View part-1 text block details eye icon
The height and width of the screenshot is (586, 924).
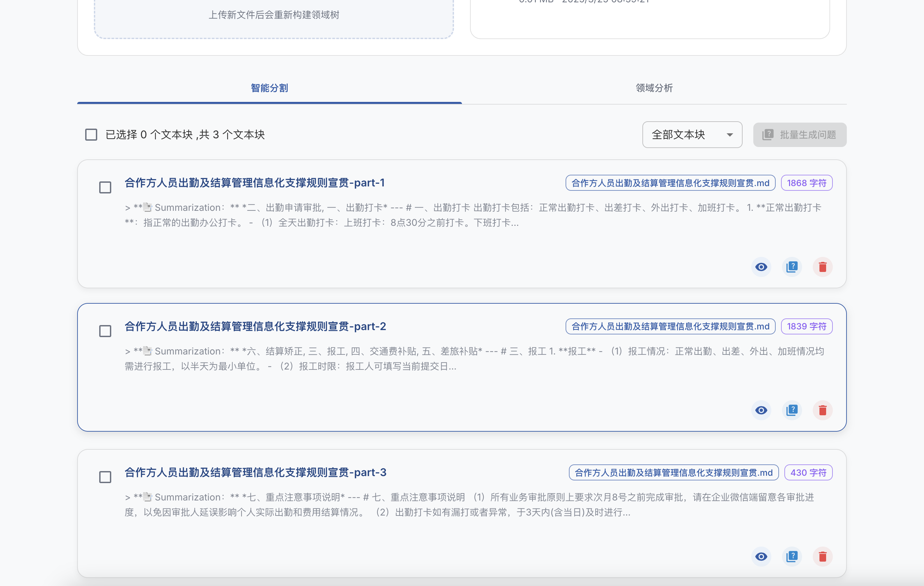[761, 267]
